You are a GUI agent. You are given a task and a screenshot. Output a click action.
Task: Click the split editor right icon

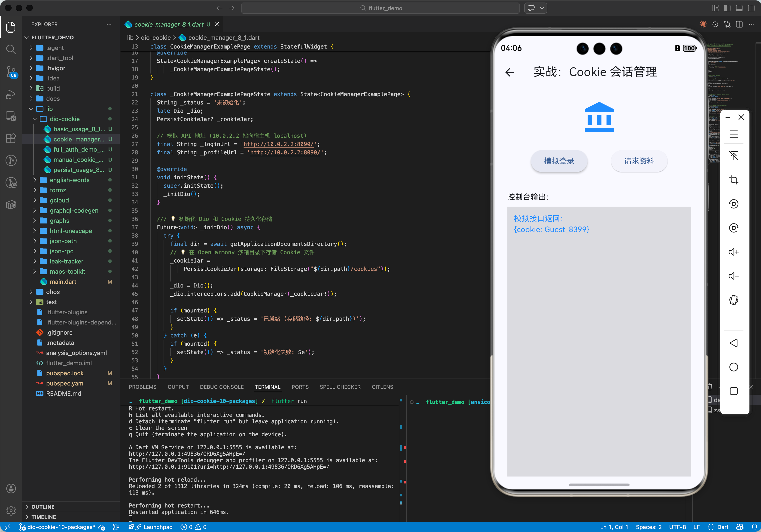(739, 24)
